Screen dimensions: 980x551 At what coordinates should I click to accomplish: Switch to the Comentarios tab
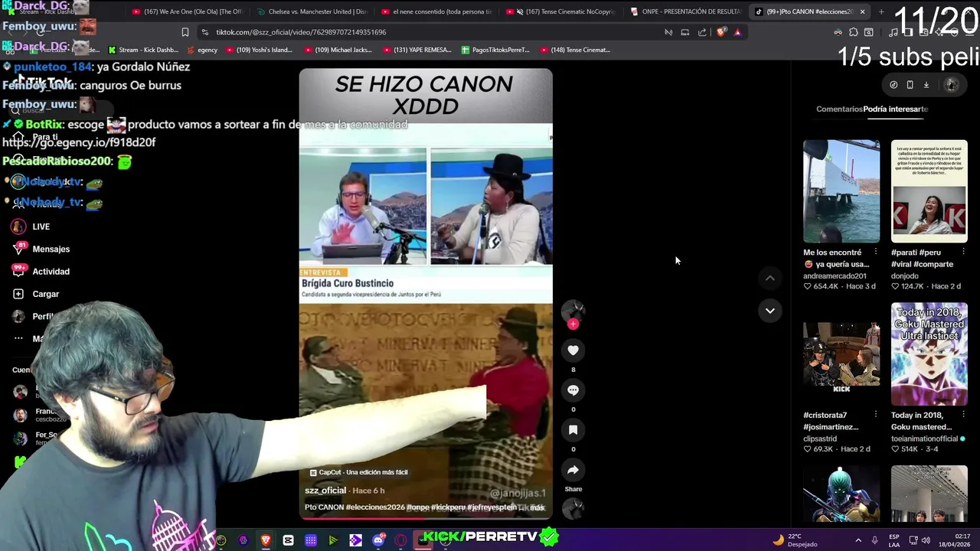[x=839, y=109]
